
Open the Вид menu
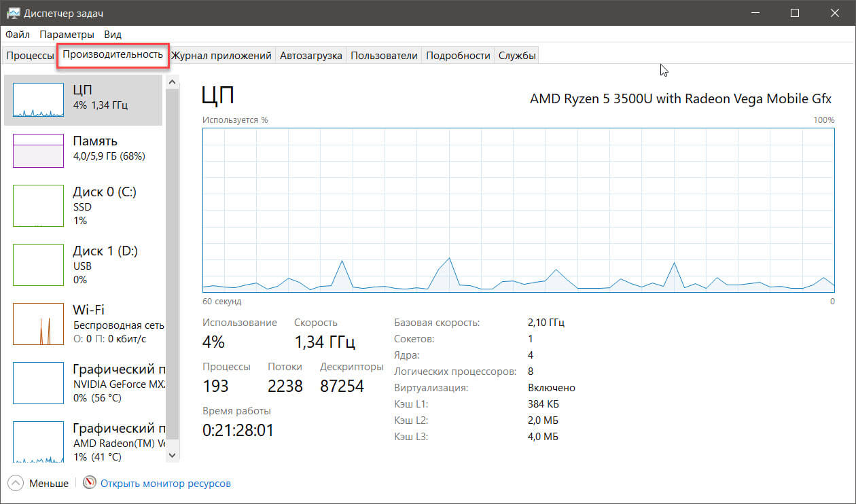coord(113,35)
